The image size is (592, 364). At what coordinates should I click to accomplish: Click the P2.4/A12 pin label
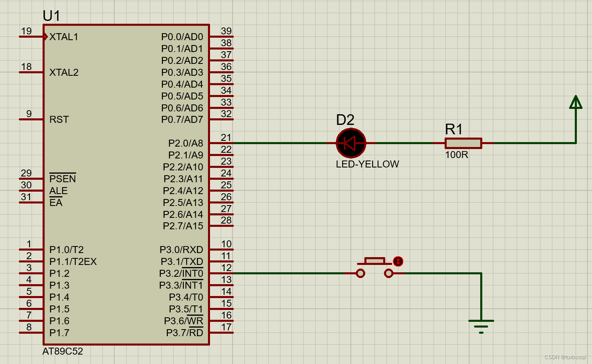tap(183, 191)
